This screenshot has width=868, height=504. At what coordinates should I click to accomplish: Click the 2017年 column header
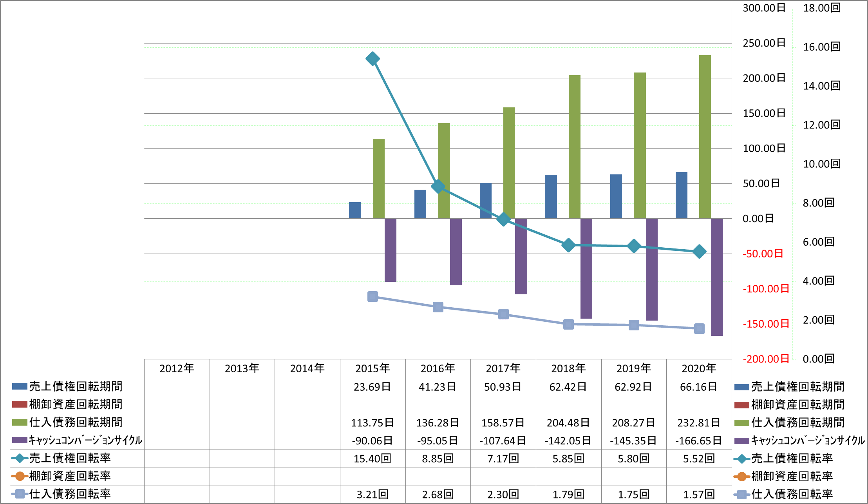(x=503, y=368)
